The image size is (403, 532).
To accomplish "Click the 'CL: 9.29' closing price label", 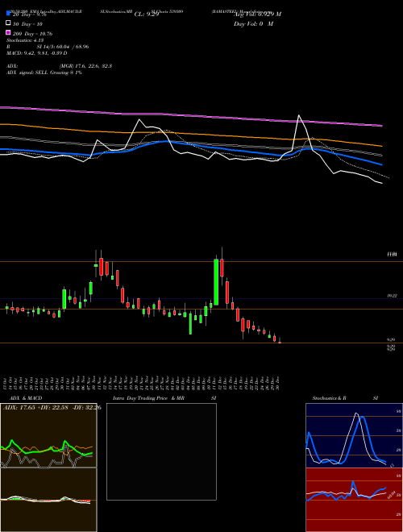I will [147, 15].
